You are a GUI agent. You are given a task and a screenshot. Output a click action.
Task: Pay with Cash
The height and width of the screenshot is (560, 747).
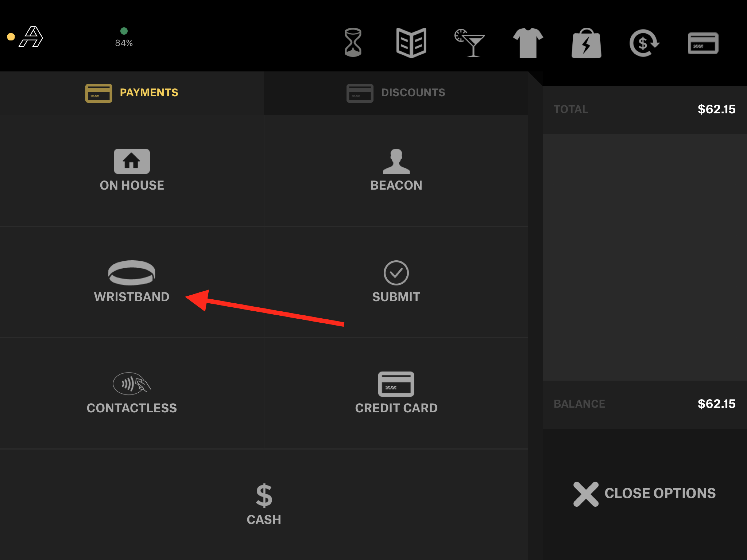click(264, 504)
